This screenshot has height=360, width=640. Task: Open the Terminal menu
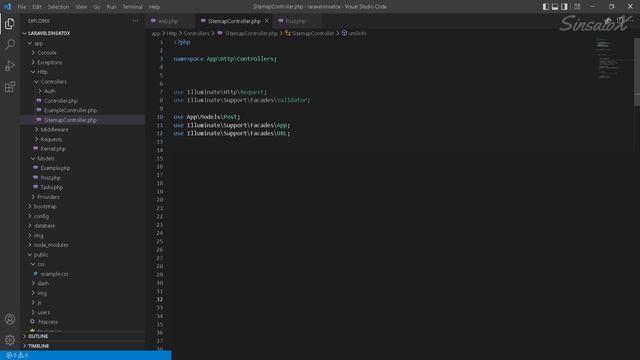[x=133, y=7]
